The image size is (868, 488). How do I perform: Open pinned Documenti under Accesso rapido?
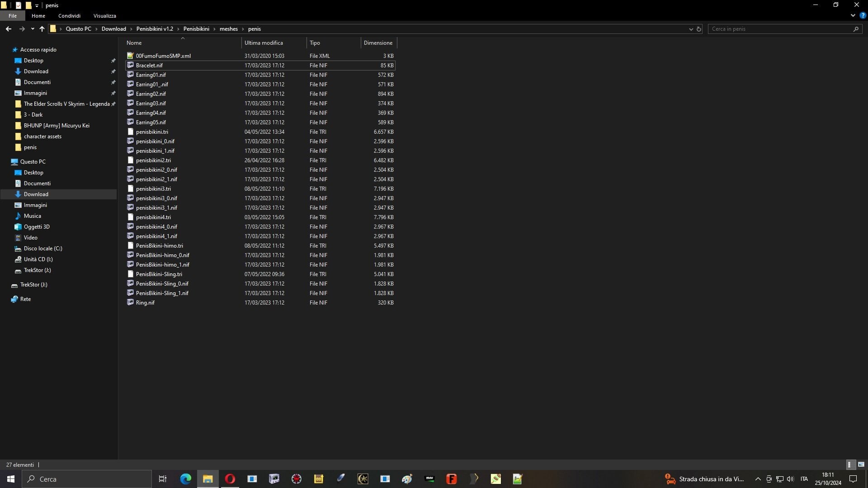(37, 82)
